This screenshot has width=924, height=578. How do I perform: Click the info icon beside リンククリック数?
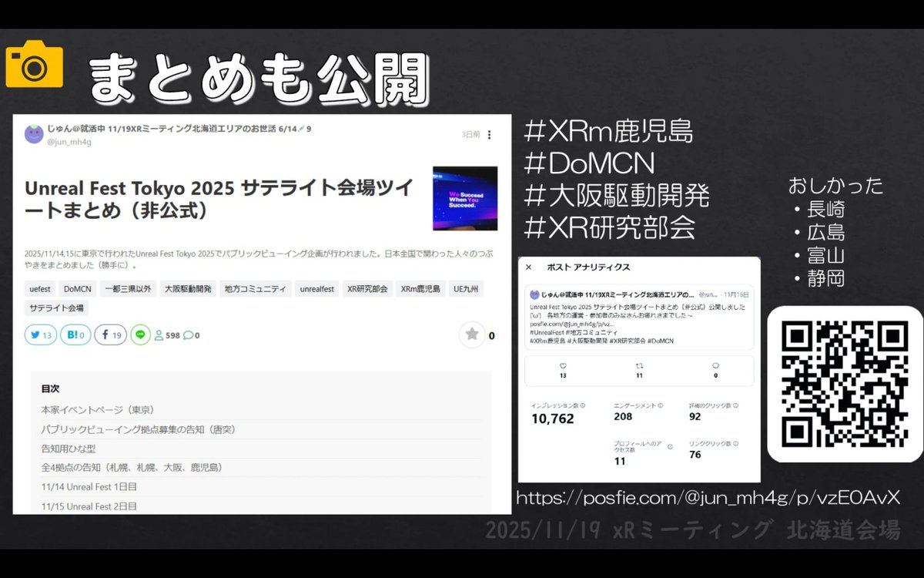[737, 444]
